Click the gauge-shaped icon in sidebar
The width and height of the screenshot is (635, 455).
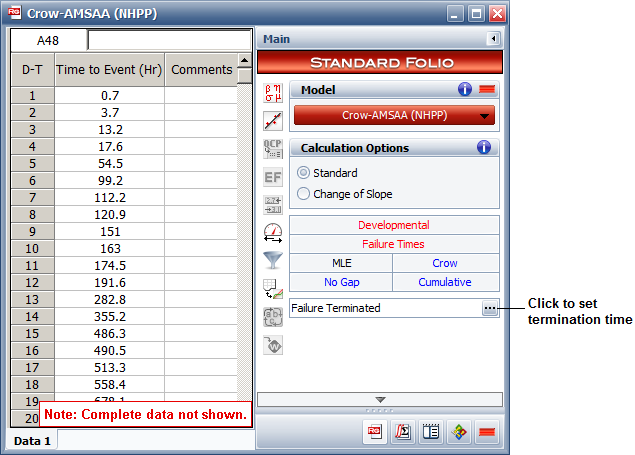272,233
